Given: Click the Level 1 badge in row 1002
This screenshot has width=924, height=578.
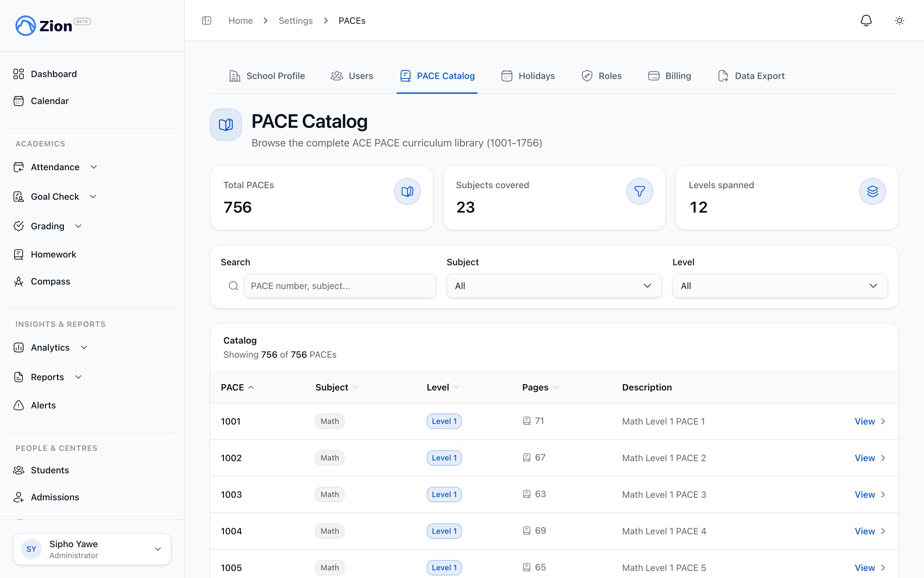Looking at the screenshot, I should pos(444,458).
